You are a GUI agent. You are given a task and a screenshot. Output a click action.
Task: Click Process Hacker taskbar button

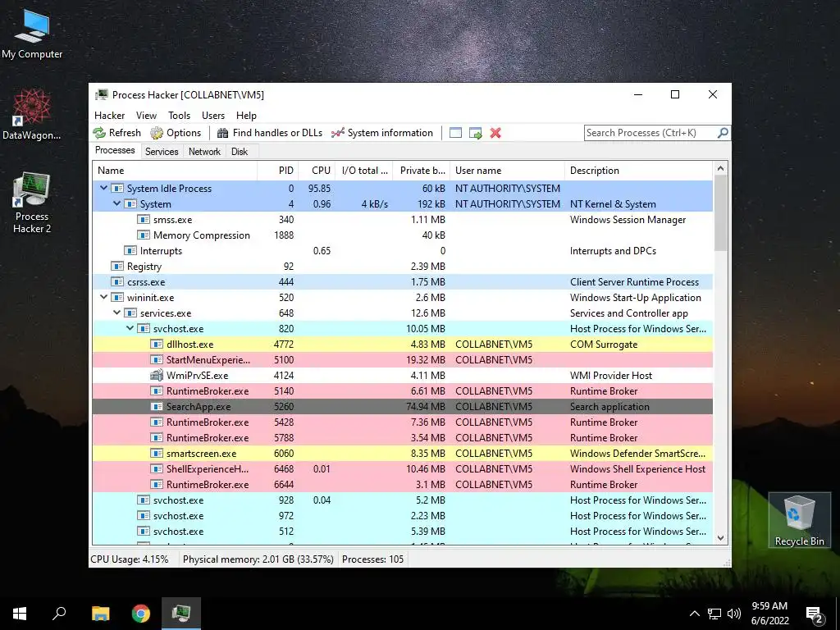pyautogui.click(x=181, y=614)
